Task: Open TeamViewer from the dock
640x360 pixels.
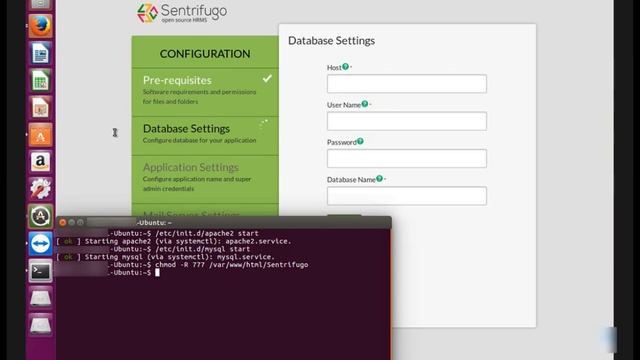Action: pos(40,244)
